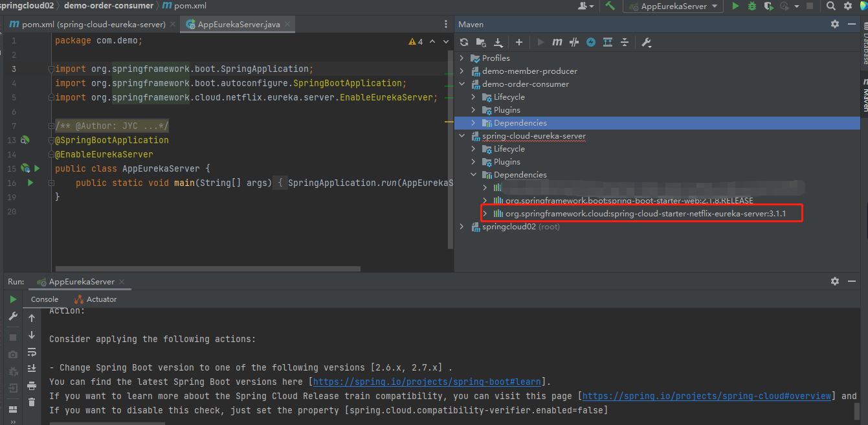Toggle soft-wrap in the console

(32, 352)
